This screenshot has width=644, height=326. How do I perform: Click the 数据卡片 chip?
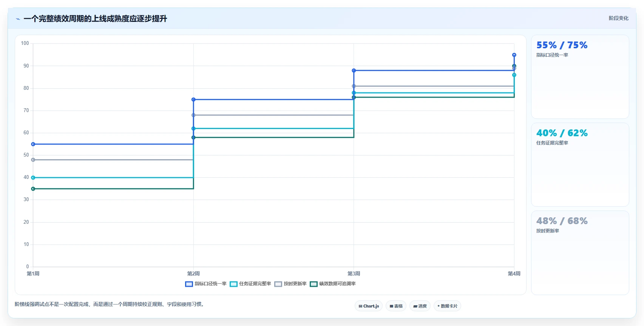pyautogui.click(x=447, y=306)
